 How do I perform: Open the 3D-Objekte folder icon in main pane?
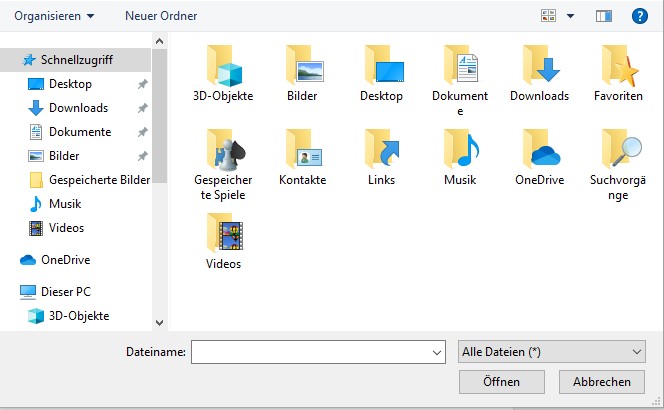(x=224, y=66)
